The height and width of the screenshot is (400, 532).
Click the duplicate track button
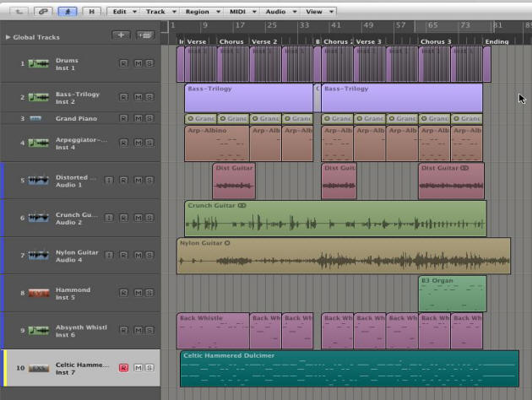click(x=145, y=35)
